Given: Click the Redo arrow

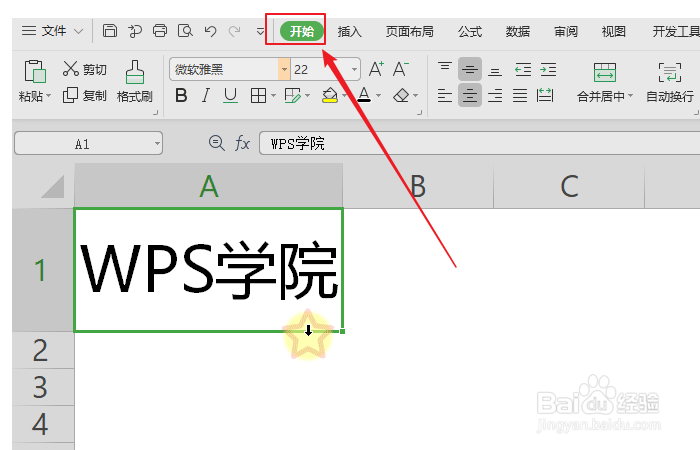Looking at the screenshot, I should tap(234, 31).
